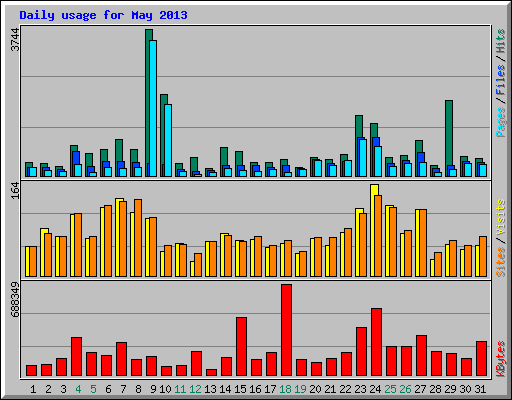Viewport: 512px width, 400px height.
Task: Click the Visits legend label
Action: [x=501, y=218]
